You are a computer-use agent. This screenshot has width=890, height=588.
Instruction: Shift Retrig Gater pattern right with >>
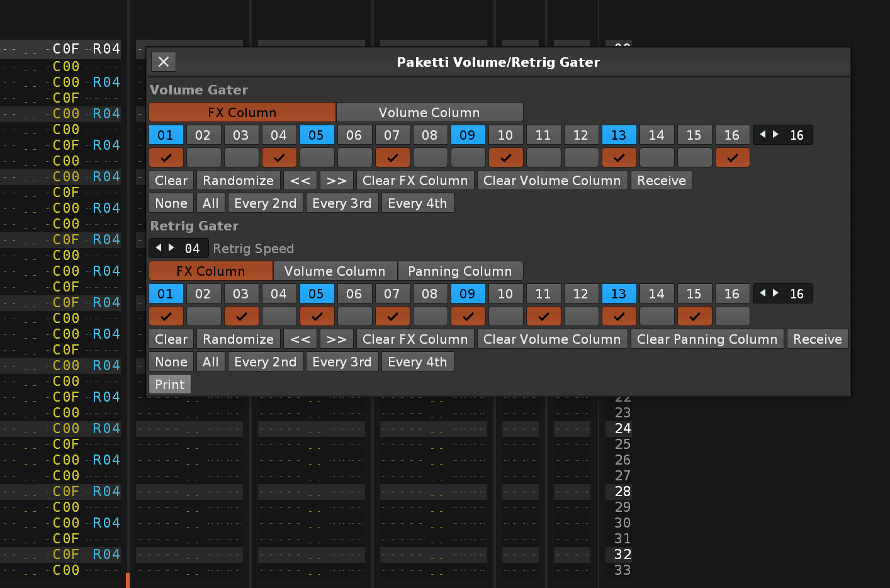tap(337, 339)
